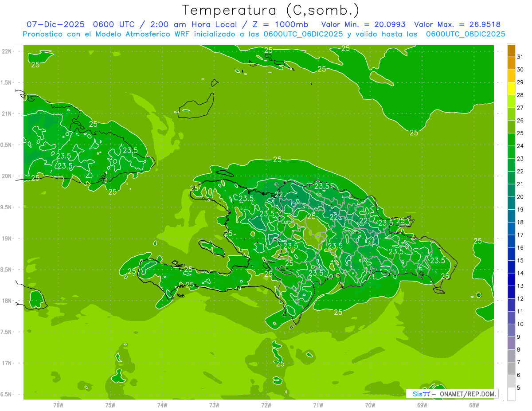Click the "SisTT" logo text
The image size is (532, 411).
[421, 394]
